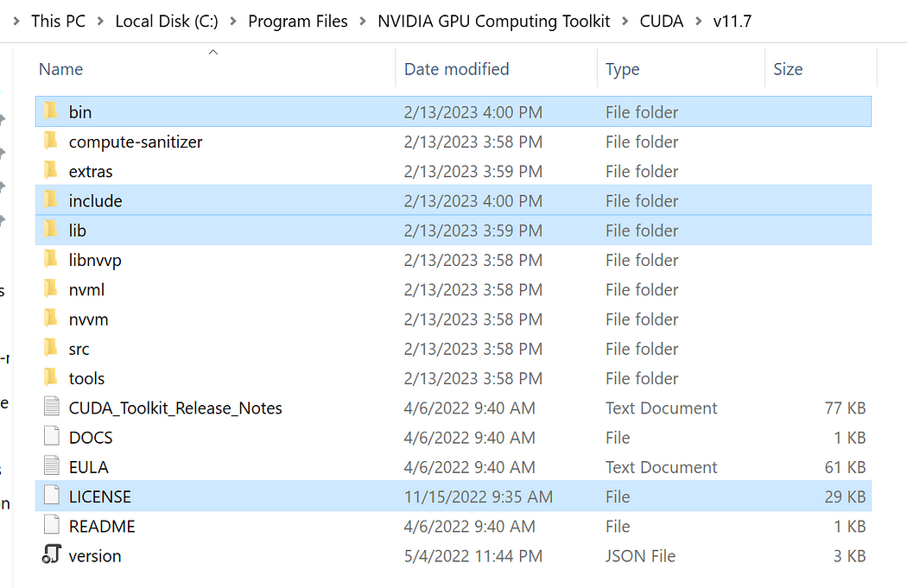Select the EULA text document icon
This screenshot has width=907, height=588.
tap(52, 465)
